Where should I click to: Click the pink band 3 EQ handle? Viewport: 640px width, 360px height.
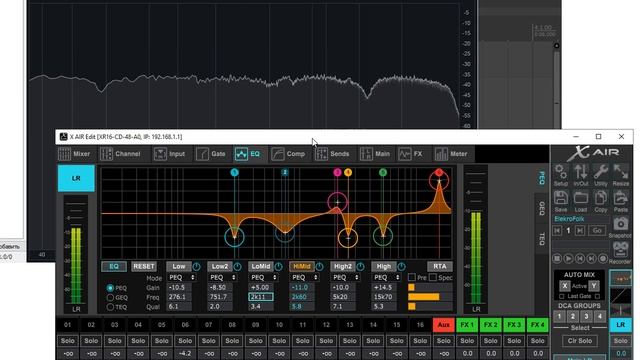[338, 202]
